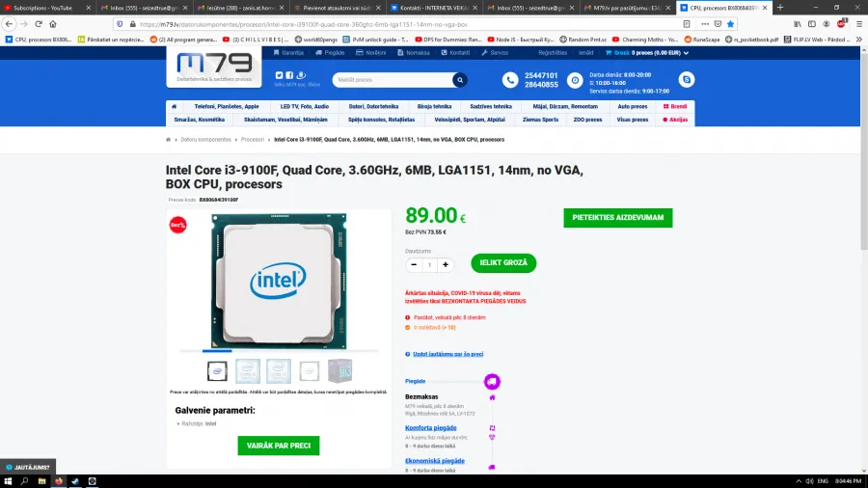Click the Firefox bookmark star icon

pos(730,24)
